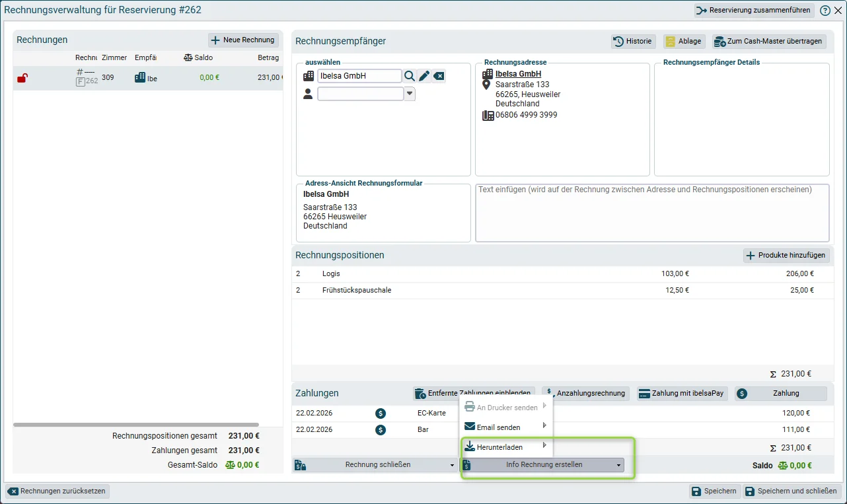Click the Anzahlungsrechnung button
This screenshot has width=847, height=504.
pyautogui.click(x=585, y=394)
